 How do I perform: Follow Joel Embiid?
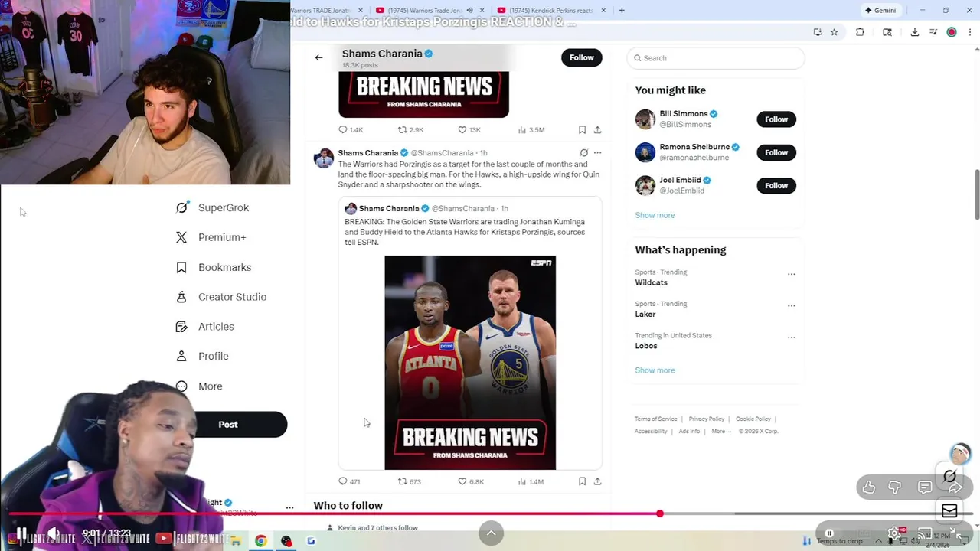(776, 185)
